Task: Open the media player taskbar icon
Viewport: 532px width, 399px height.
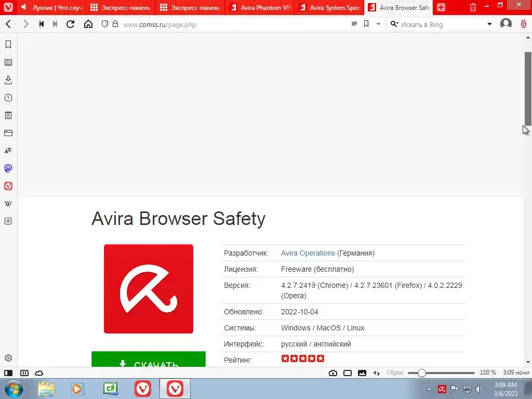Action: pos(78,389)
